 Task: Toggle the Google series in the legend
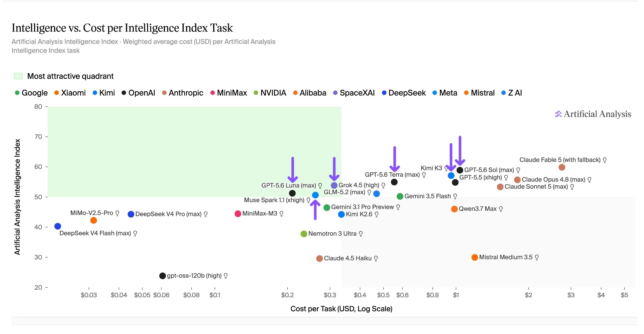[x=31, y=93]
